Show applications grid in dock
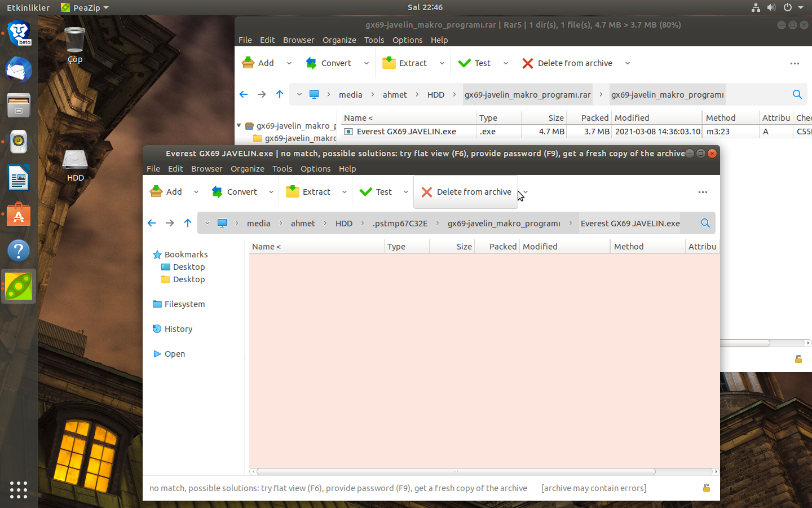Screen dimensions: 812x508 pos(19,489)
